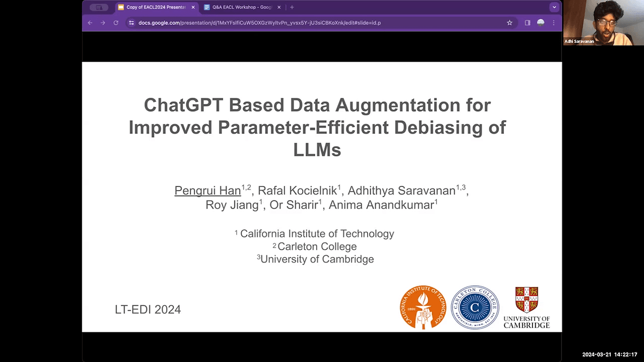This screenshot has width=644, height=362.
Task: Click the author name Roy Jiang
Action: coord(232,205)
